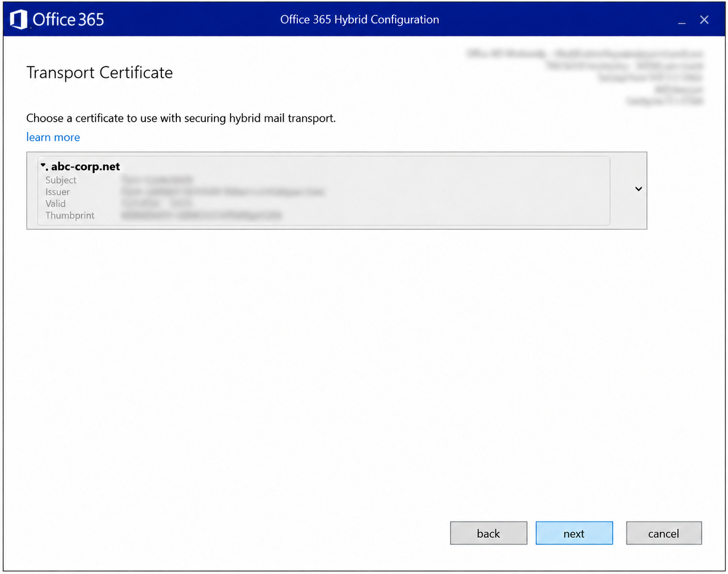Expand the certificate dropdown chevron
This screenshot has height=574, width=728.
tap(638, 189)
